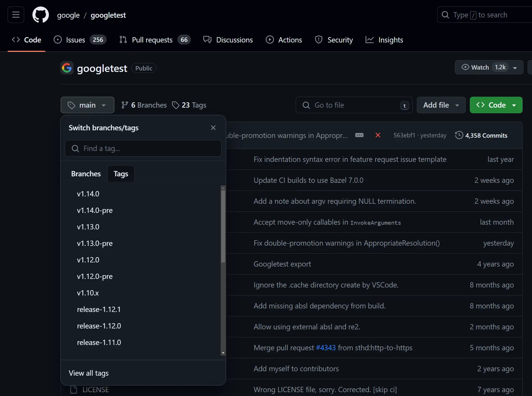Select the Tags tab in popup
532x396 pixels.
point(121,174)
